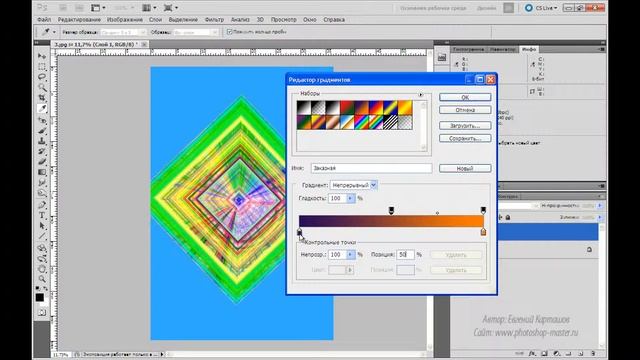Select the History Brush tool
This screenshot has width=640, height=360.
click(x=42, y=152)
